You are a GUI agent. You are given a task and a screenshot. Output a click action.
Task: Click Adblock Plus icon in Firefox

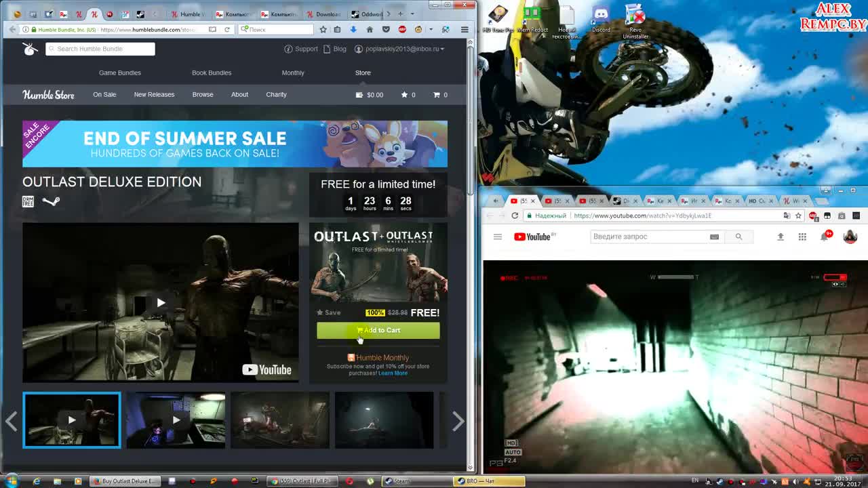pyautogui.click(x=402, y=29)
